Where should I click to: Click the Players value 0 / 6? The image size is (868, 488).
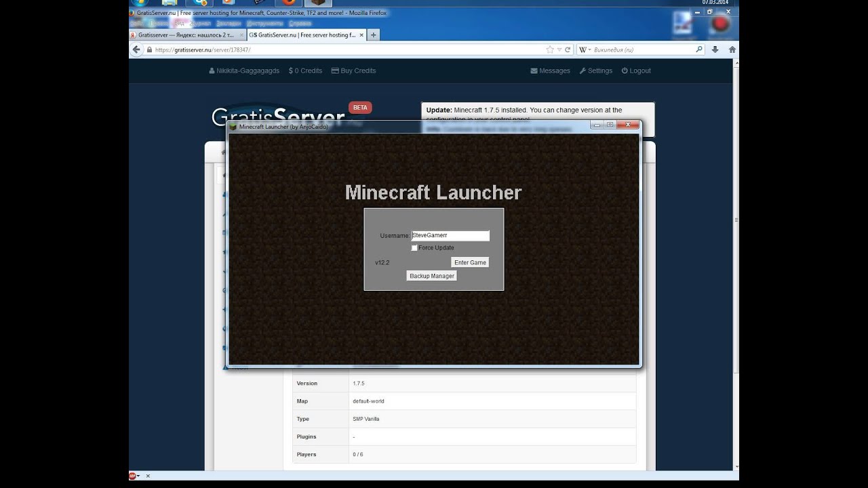pos(357,454)
